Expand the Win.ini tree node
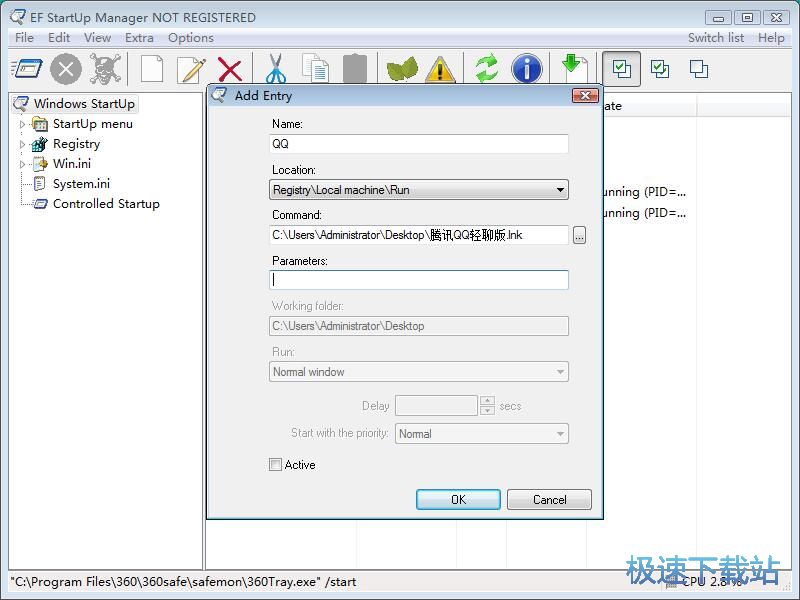 click(x=22, y=164)
